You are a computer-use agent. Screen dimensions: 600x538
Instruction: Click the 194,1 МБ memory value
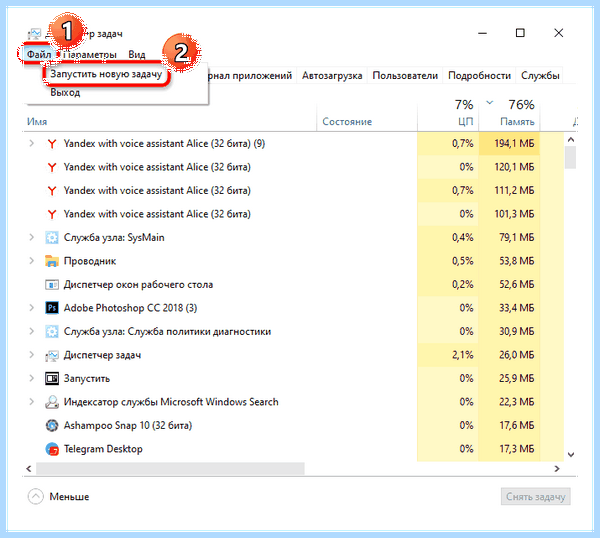point(514,143)
